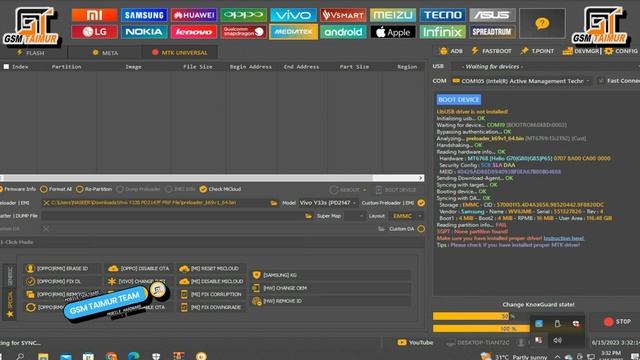Run [HW] Change OEM
This screenshot has height=360, width=640.
point(331,288)
